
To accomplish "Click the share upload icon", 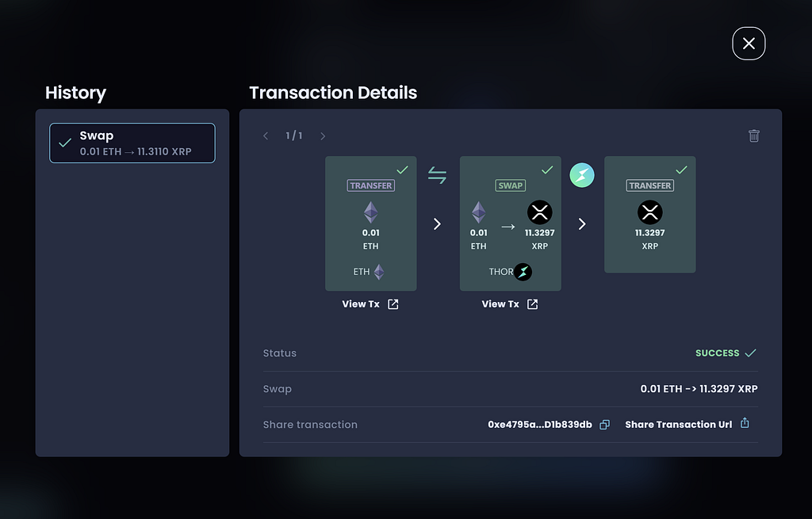I will click(x=745, y=423).
